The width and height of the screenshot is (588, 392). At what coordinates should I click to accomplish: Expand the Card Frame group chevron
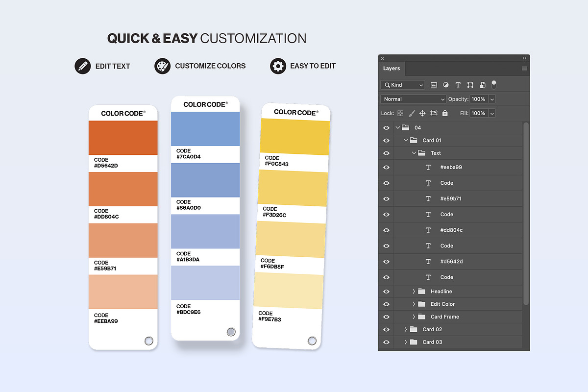(414, 317)
